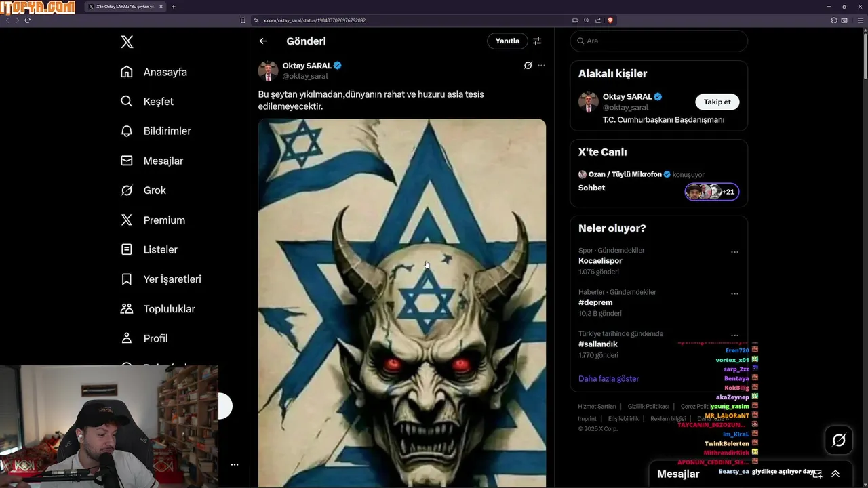
Task: Click Daha fazla göster link
Action: pyautogui.click(x=608, y=379)
